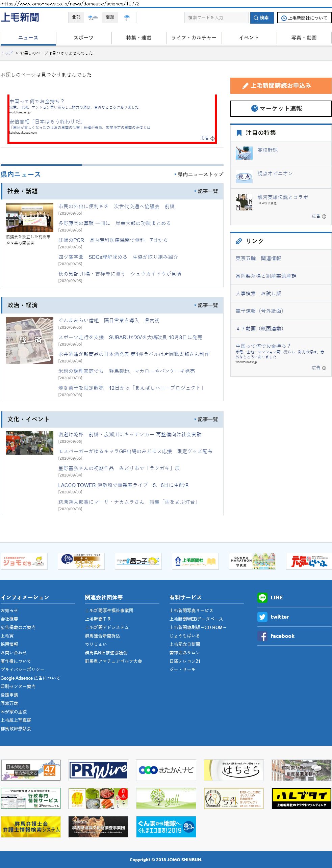
Task: Click the southern area umbrella icon
Action: [127, 18]
